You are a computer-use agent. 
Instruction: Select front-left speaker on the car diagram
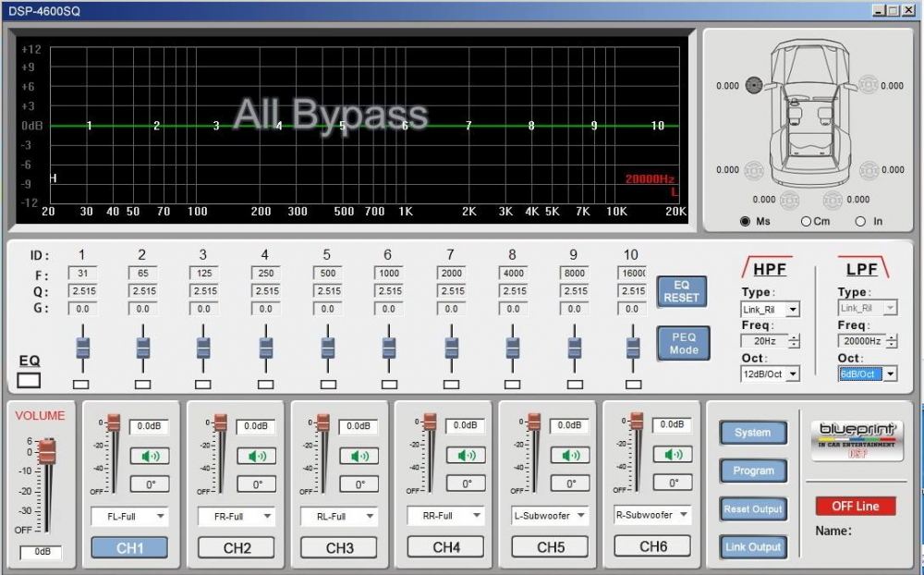tap(753, 85)
